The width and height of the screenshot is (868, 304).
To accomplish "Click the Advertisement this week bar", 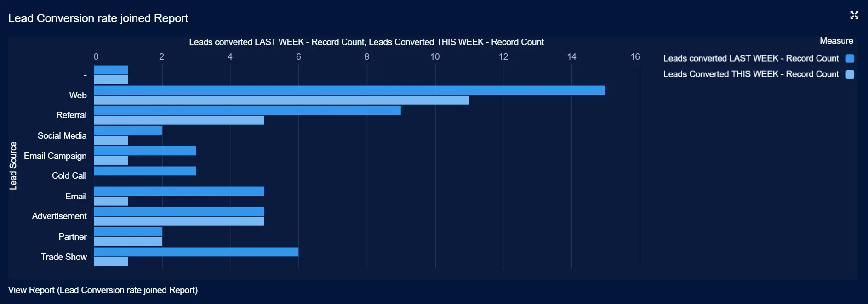I will click(x=179, y=221).
